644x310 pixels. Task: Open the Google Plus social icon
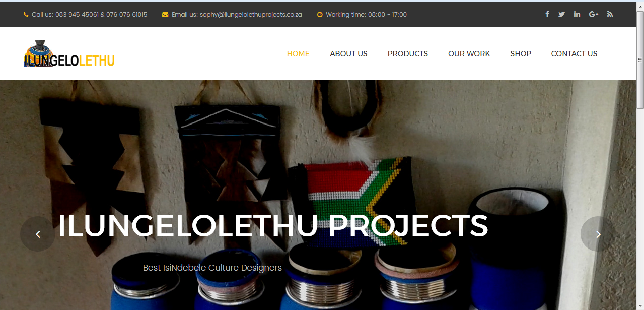tap(594, 14)
